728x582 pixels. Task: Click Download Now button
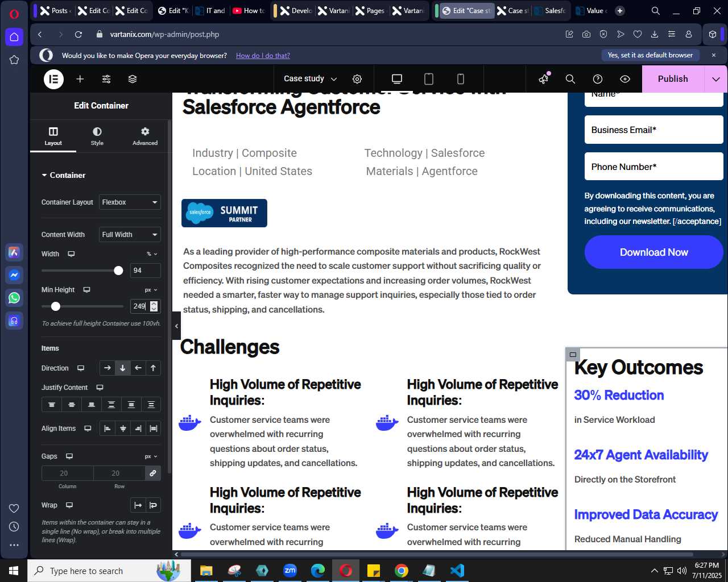click(653, 252)
